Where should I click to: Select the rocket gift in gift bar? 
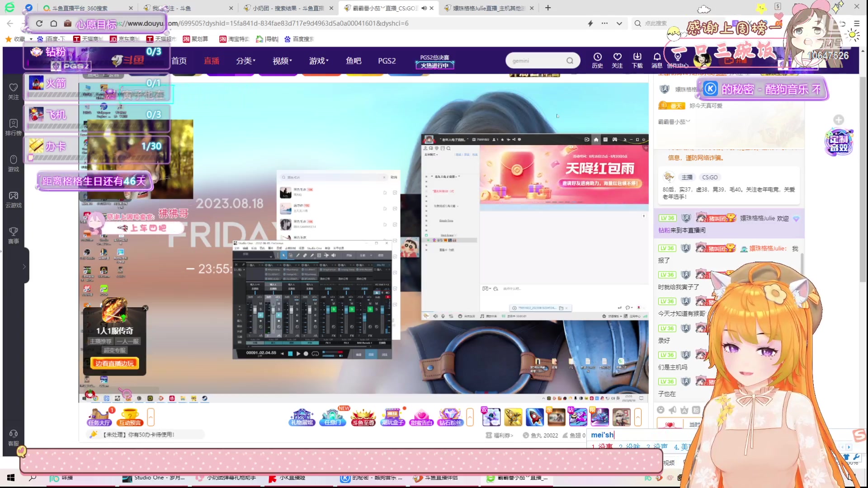click(x=534, y=417)
